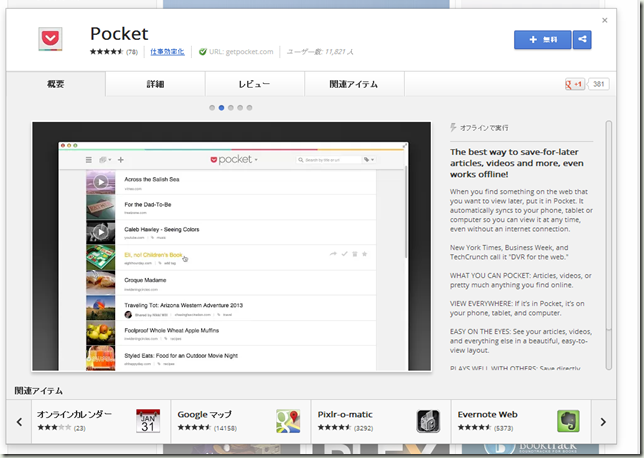644x458 pixels.
Task: Click the Croque Madame list item
Action: [231, 283]
